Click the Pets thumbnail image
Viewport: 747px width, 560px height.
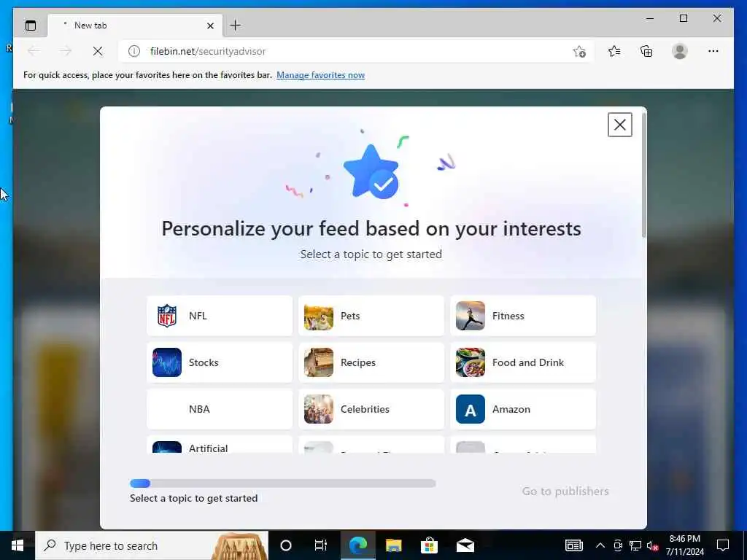coord(319,316)
